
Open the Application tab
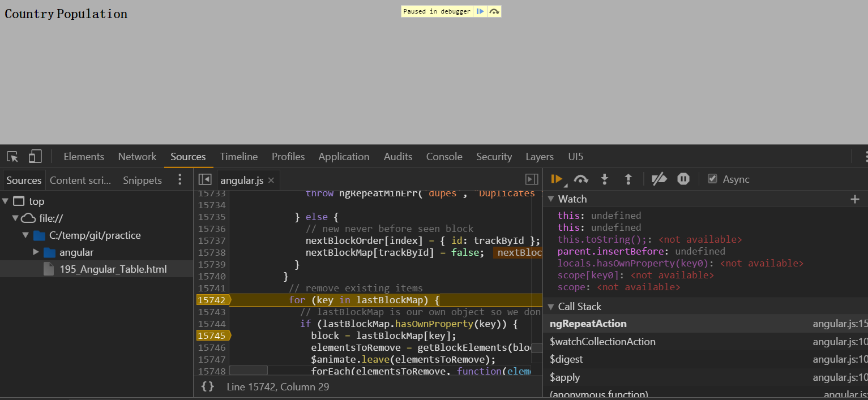click(344, 157)
